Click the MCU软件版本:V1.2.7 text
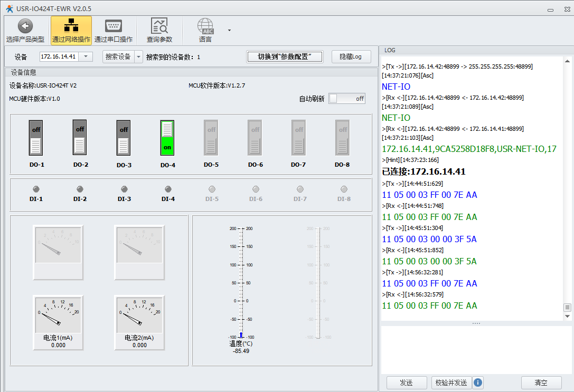The height and width of the screenshot is (392, 574). click(x=217, y=85)
